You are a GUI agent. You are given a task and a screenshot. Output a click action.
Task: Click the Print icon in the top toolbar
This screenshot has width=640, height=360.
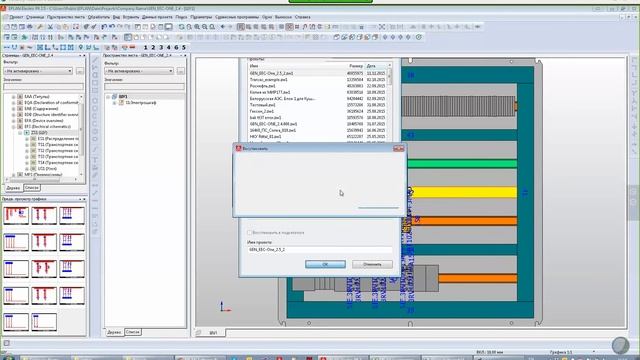click(29, 27)
